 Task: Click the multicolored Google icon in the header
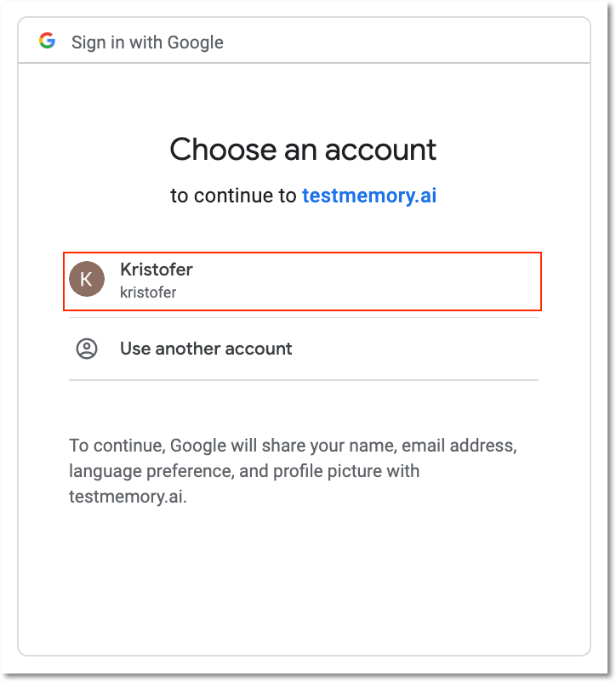[48, 40]
